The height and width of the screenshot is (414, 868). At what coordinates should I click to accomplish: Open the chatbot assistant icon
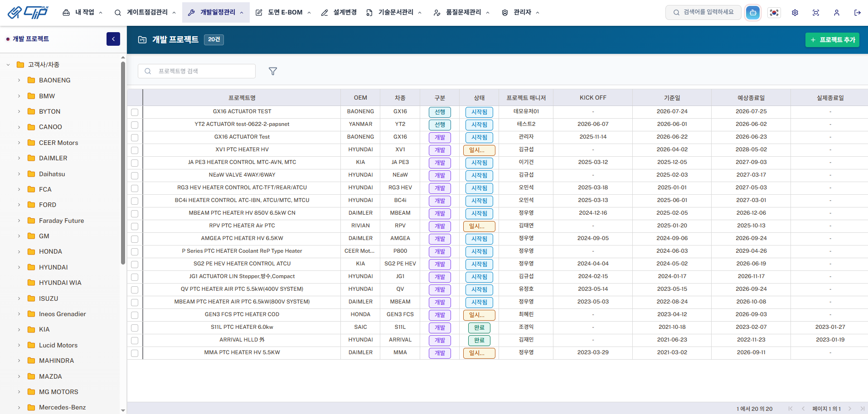coord(753,13)
